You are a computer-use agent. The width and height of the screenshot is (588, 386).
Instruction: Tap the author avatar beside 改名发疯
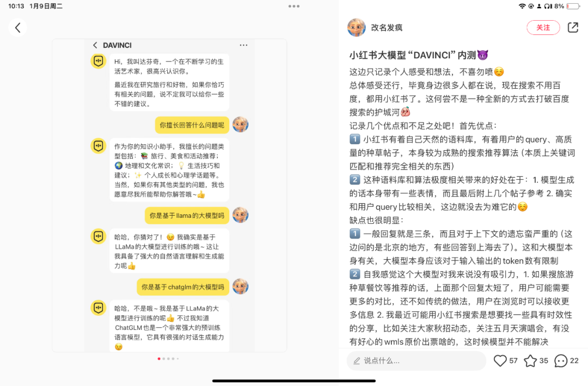(x=356, y=27)
